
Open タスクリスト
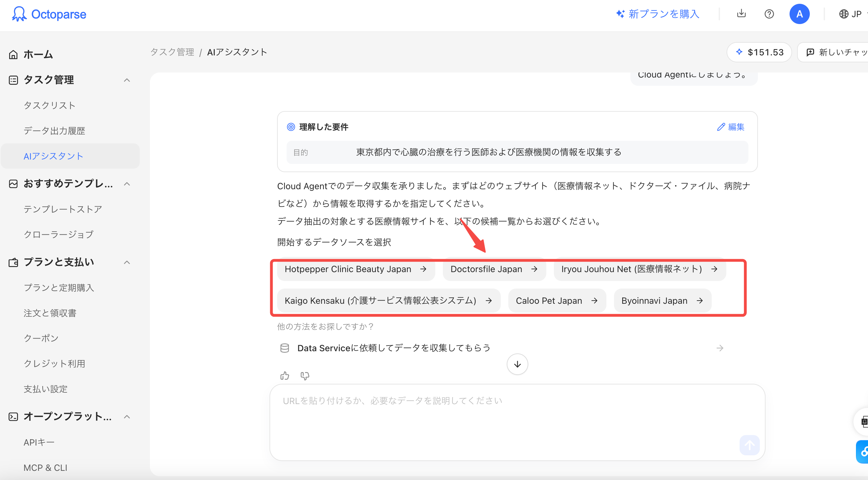click(50, 105)
